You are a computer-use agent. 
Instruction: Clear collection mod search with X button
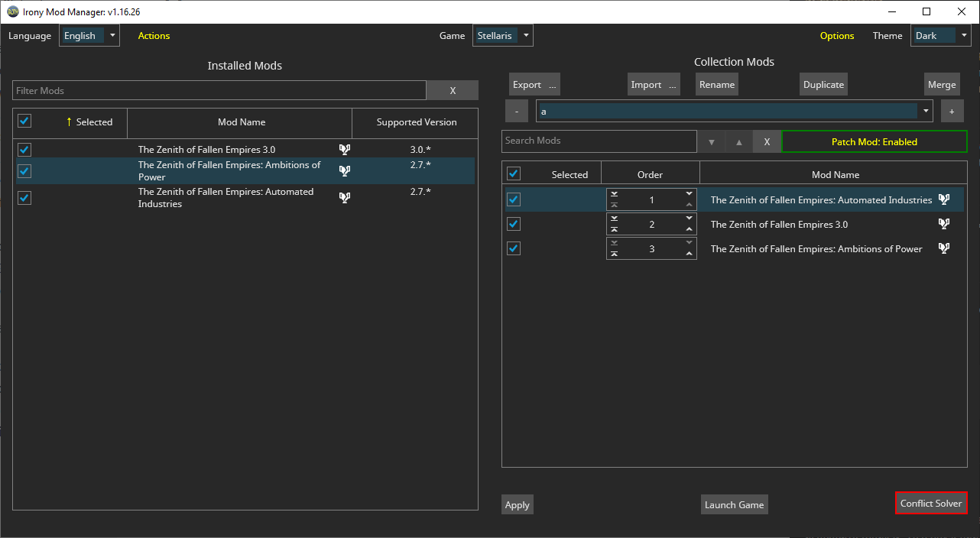click(767, 141)
